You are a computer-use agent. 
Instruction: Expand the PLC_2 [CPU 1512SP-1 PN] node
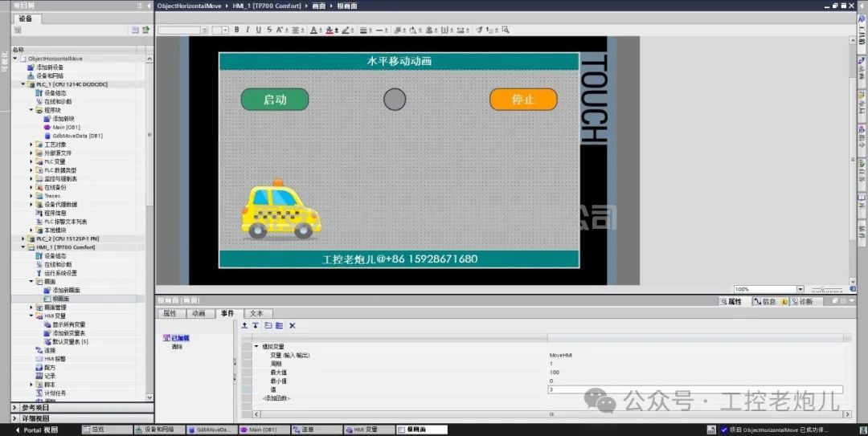point(23,238)
